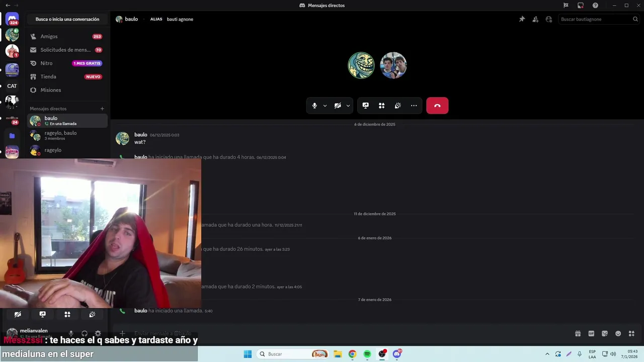Click taskbar Buscar search box

tap(293, 354)
